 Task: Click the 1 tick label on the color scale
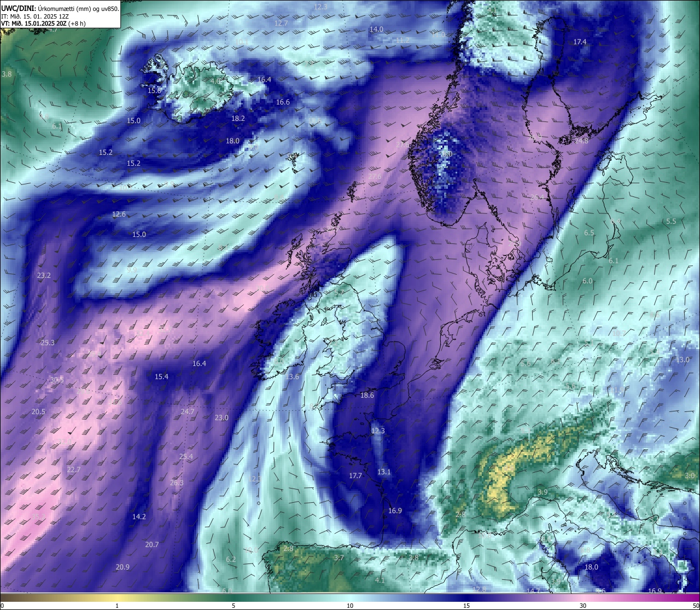click(x=117, y=606)
